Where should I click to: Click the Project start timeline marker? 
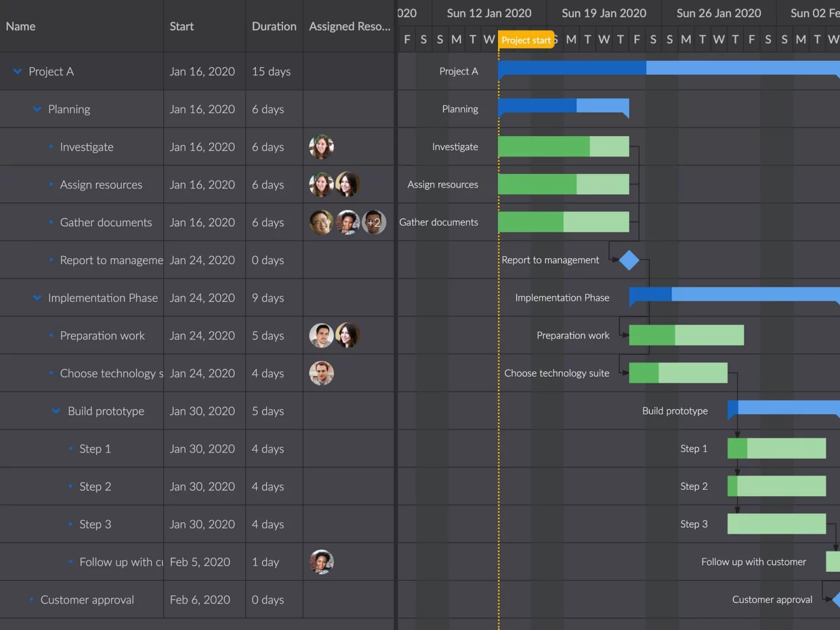tap(526, 40)
